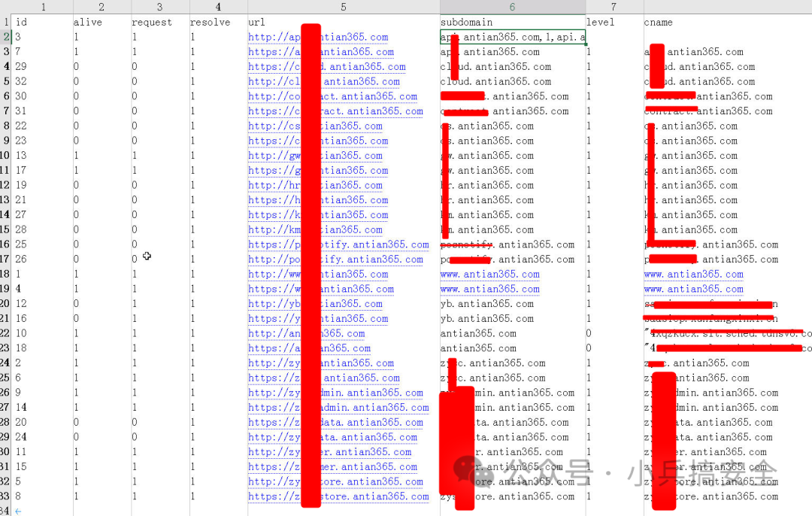Select the 'resolve' header cell
This screenshot has width=812, height=516.
tap(210, 23)
